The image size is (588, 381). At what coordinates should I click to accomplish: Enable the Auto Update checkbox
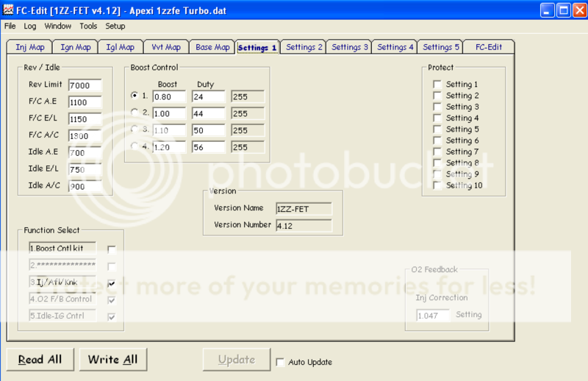[x=280, y=362]
